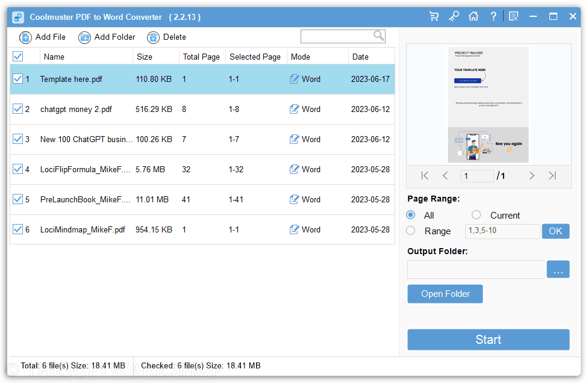Click the Delete label
This screenshot has height=383, width=588.
click(x=174, y=37)
